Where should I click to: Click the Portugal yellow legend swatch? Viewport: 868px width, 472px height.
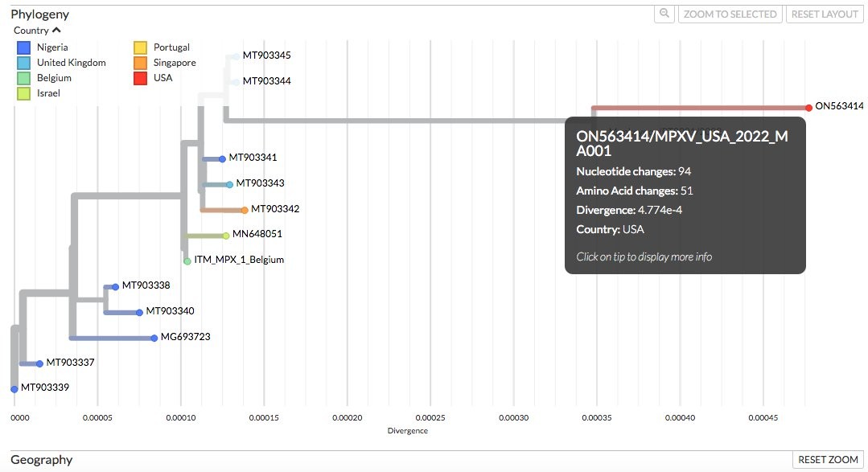tap(140, 48)
